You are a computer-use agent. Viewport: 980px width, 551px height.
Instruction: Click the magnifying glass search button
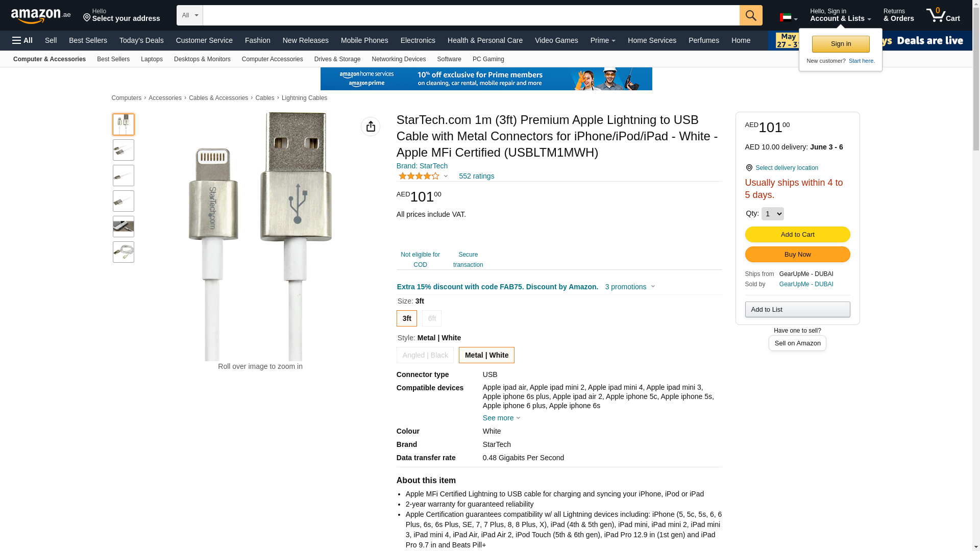tap(750, 15)
